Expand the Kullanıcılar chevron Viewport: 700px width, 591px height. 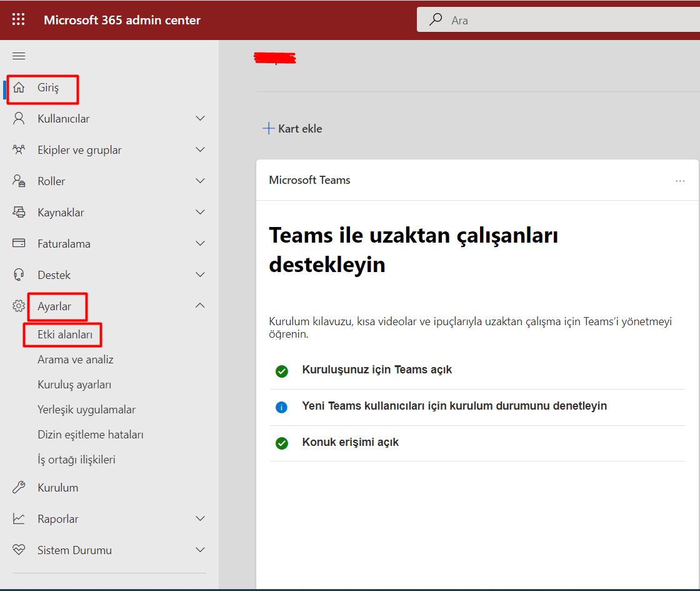tap(201, 118)
